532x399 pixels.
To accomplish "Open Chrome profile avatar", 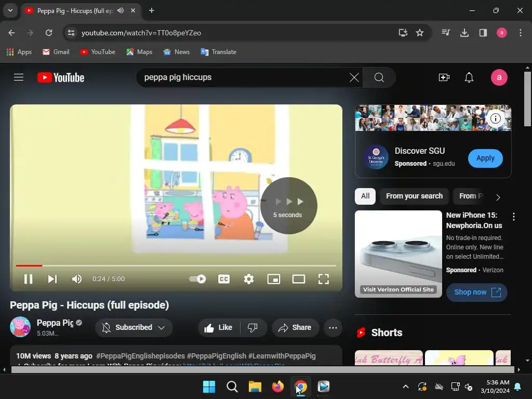I will coord(502,33).
